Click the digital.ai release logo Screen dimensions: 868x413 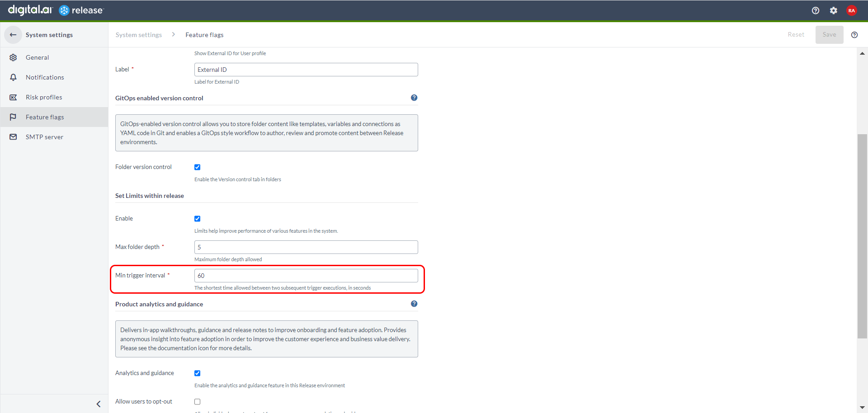pyautogui.click(x=56, y=10)
